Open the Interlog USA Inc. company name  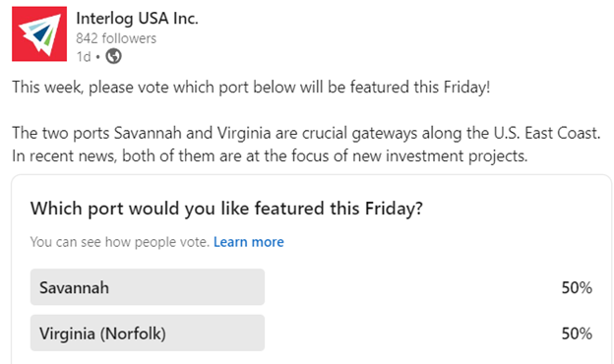tap(137, 19)
